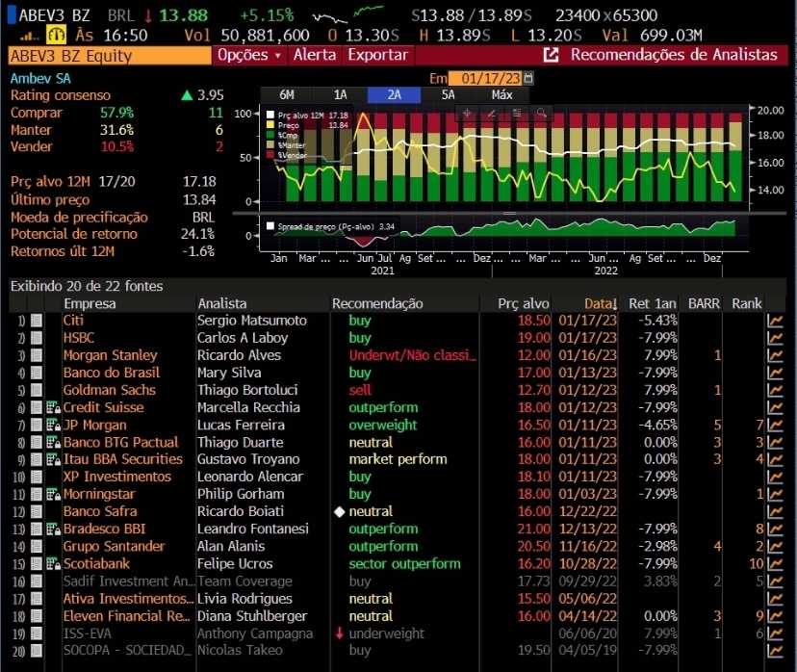Open chart icon for Grupo Santander row
The image size is (797, 672).
point(775,547)
